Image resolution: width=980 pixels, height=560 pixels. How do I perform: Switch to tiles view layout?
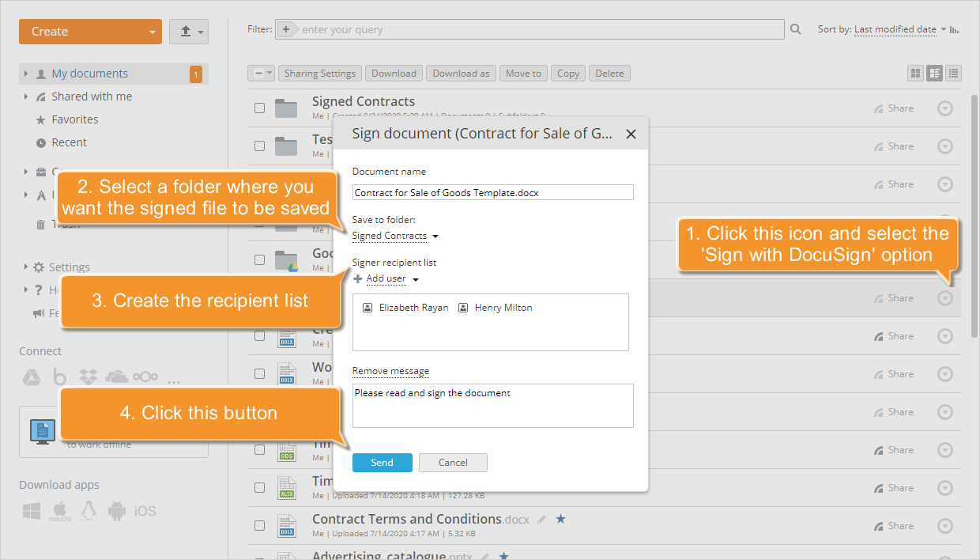[x=915, y=73]
